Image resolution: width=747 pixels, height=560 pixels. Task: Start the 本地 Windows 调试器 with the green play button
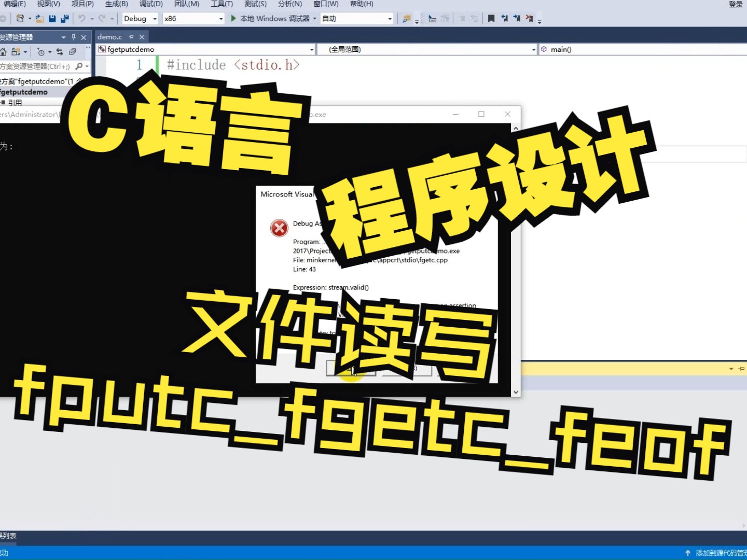click(233, 19)
